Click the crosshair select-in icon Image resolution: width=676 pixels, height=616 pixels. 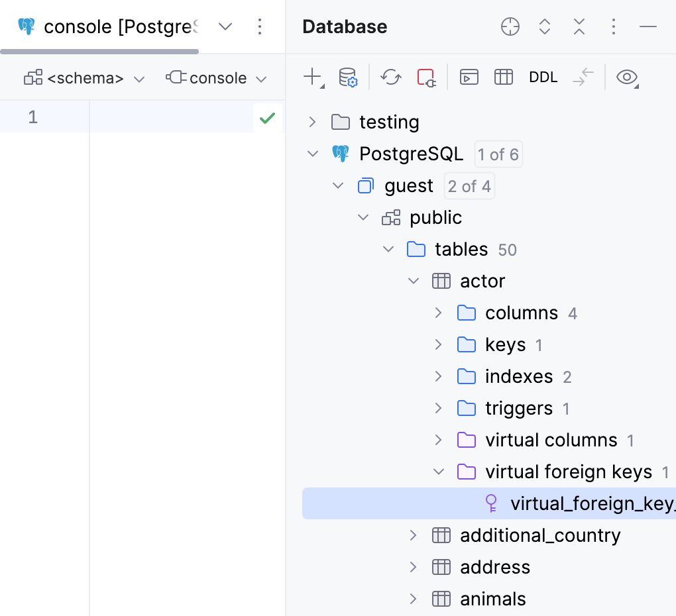click(x=510, y=26)
